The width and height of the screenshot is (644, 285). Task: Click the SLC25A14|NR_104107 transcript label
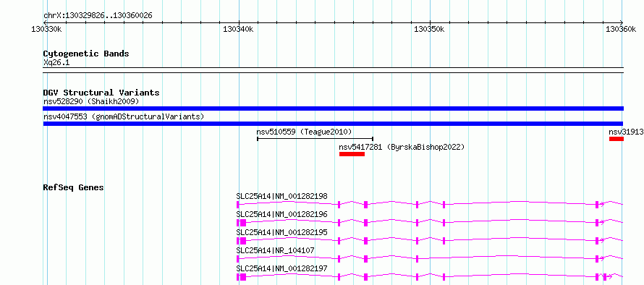point(275,250)
